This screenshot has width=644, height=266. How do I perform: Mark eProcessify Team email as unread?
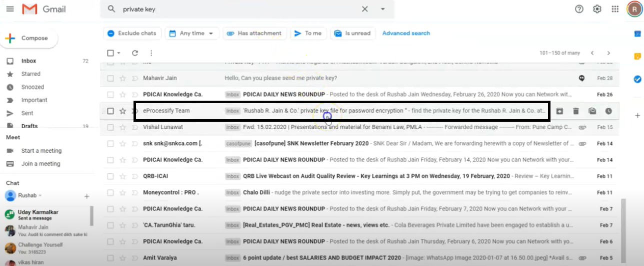(x=592, y=111)
